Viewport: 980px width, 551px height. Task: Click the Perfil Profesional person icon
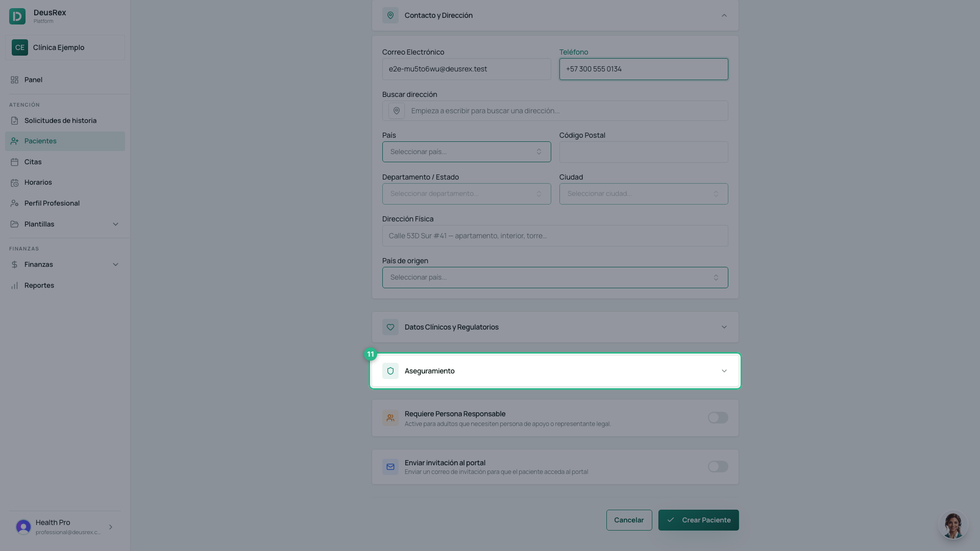(14, 204)
